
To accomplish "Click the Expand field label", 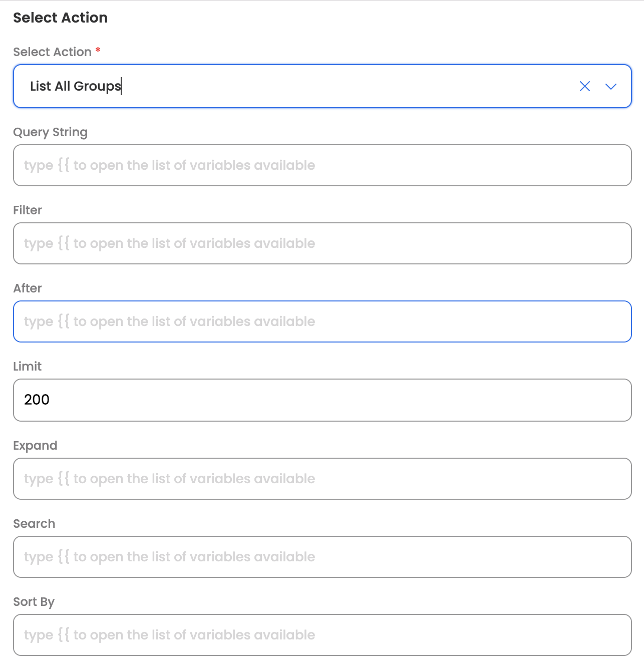I will [x=35, y=446].
